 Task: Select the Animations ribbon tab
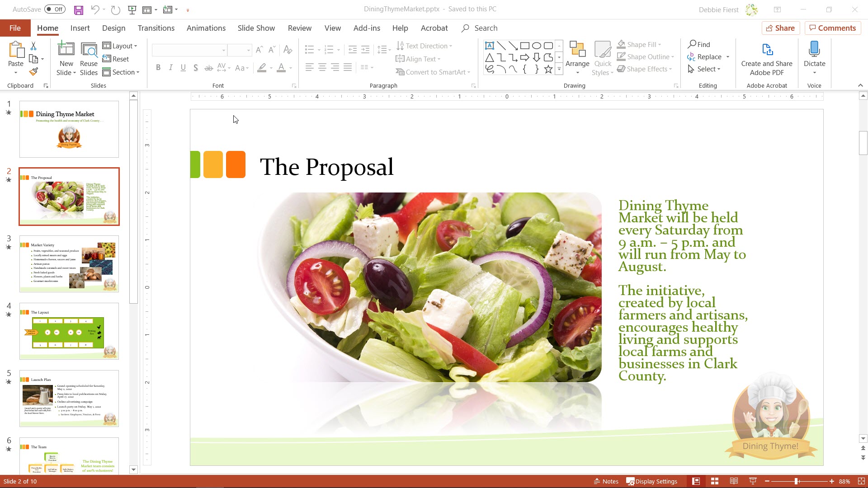tap(206, 28)
